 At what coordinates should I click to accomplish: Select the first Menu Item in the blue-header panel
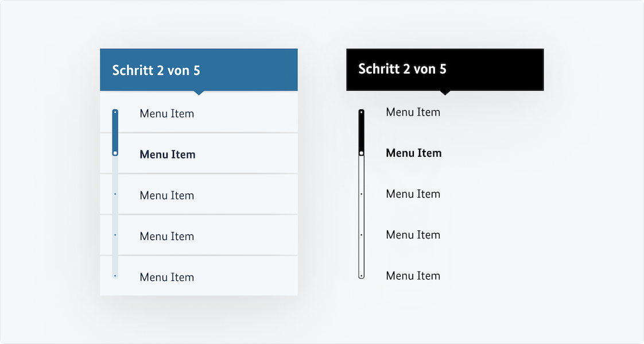pos(167,114)
